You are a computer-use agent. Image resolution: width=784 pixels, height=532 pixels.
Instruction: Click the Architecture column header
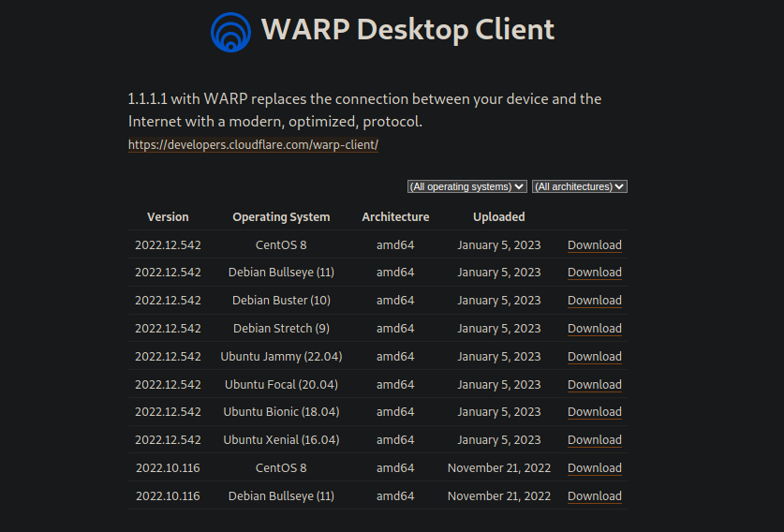(395, 217)
